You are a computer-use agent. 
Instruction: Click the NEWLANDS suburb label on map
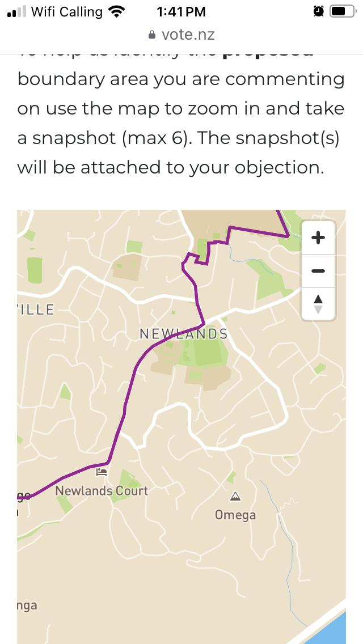tap(183, 334)
